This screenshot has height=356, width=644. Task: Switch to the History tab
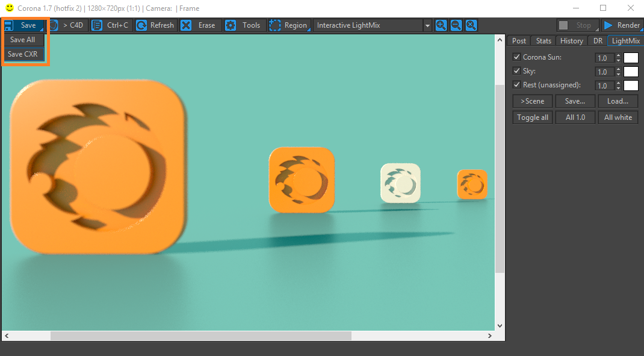pos(571,41)
